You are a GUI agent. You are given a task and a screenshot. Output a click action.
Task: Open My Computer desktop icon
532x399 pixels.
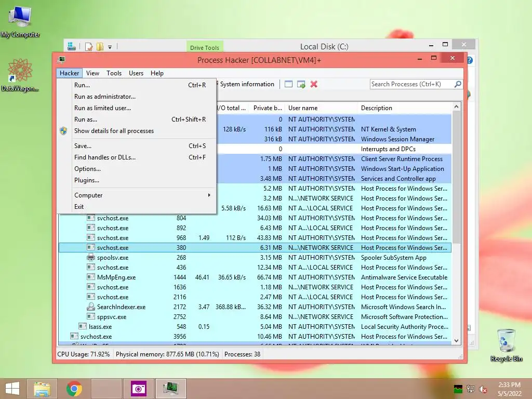tap(20, 21)
